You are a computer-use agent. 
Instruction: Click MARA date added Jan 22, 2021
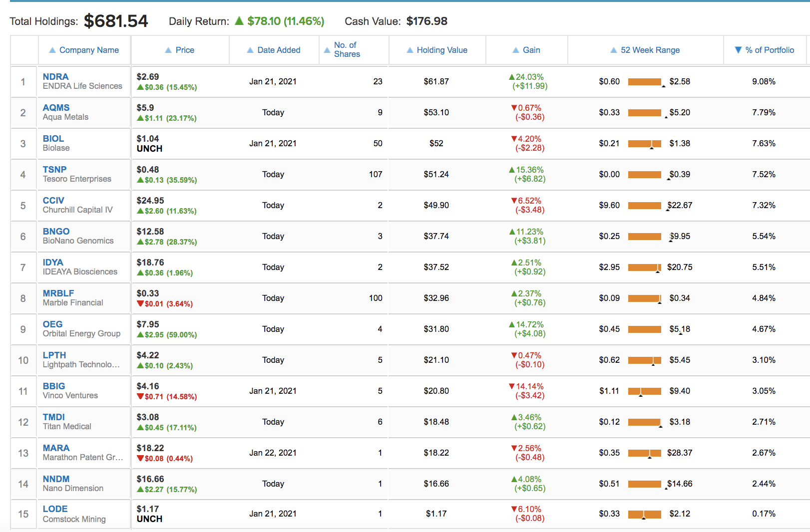point(273,453)
